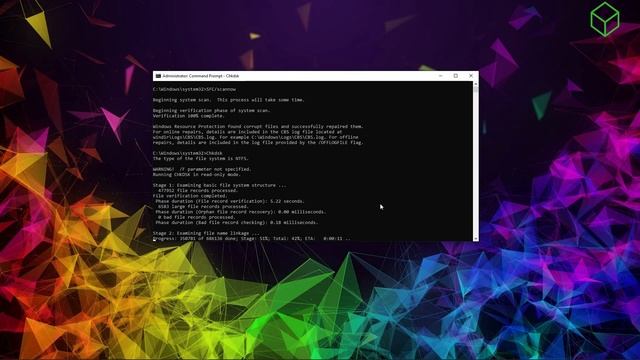Click 'Verification 100% complete' line
This screenshot has height=360, width=640.
pyautogui.click(x=189, y=116)
